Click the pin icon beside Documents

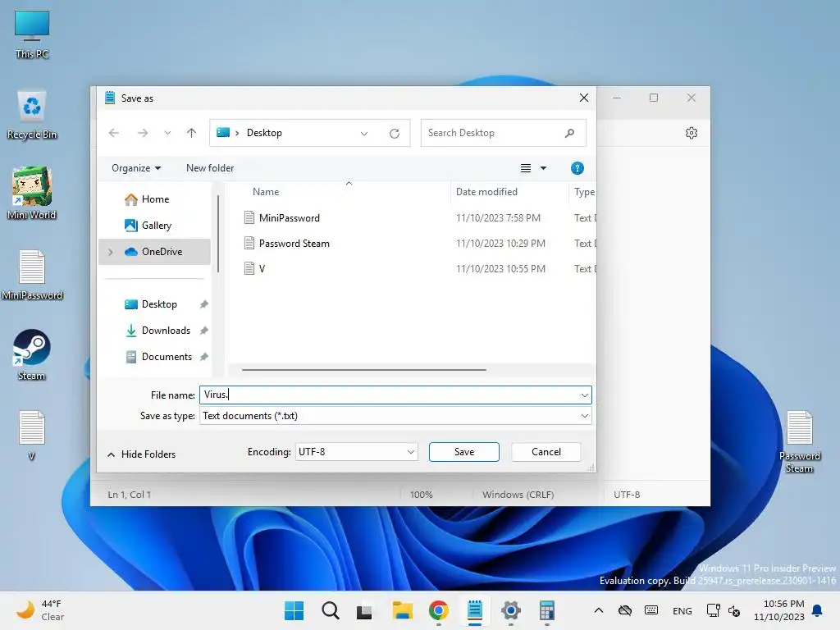(x=203, y=357)
